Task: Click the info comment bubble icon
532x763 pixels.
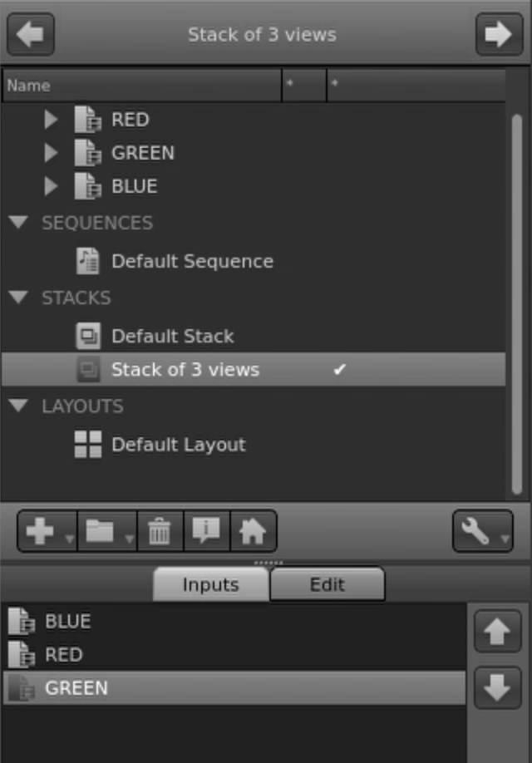Action: tap(206, 531)
